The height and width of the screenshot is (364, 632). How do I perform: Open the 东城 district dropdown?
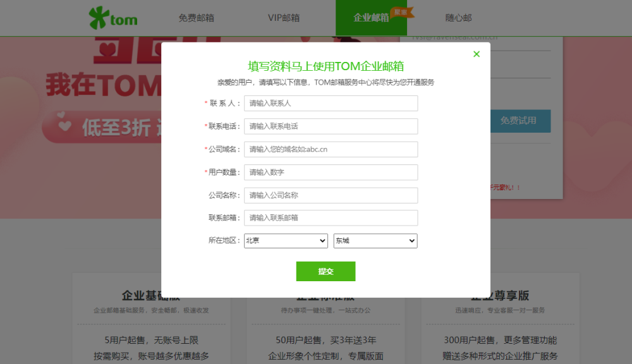375,241
